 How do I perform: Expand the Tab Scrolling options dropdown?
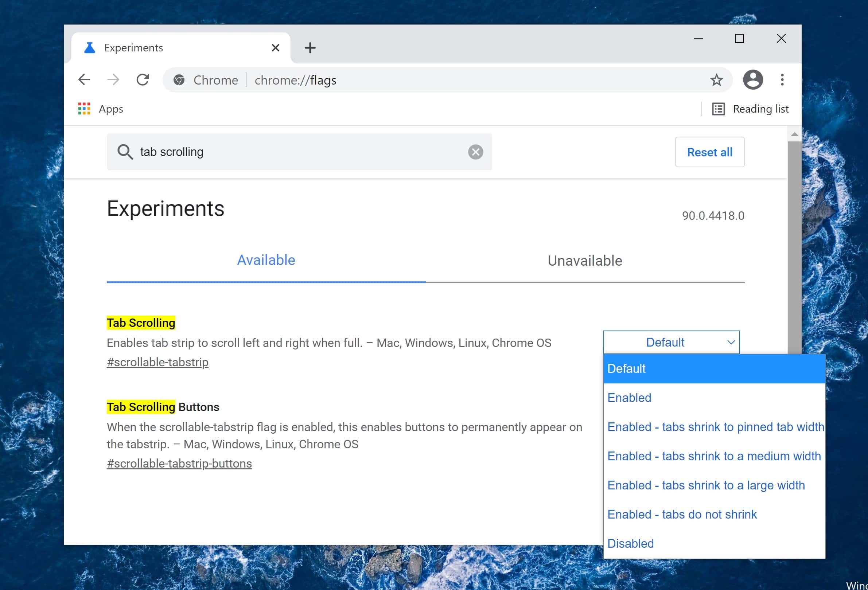pyautogui.click(x=671, y=343)
